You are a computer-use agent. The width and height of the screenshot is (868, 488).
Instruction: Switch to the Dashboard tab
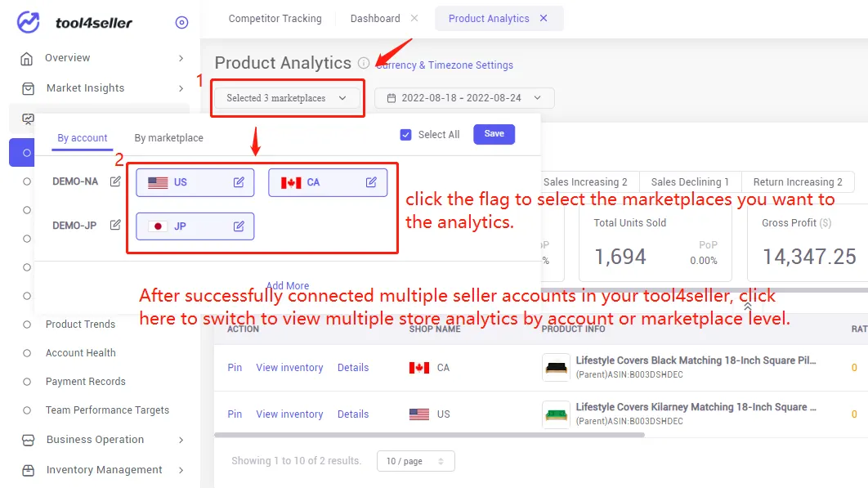click(374, 17)
